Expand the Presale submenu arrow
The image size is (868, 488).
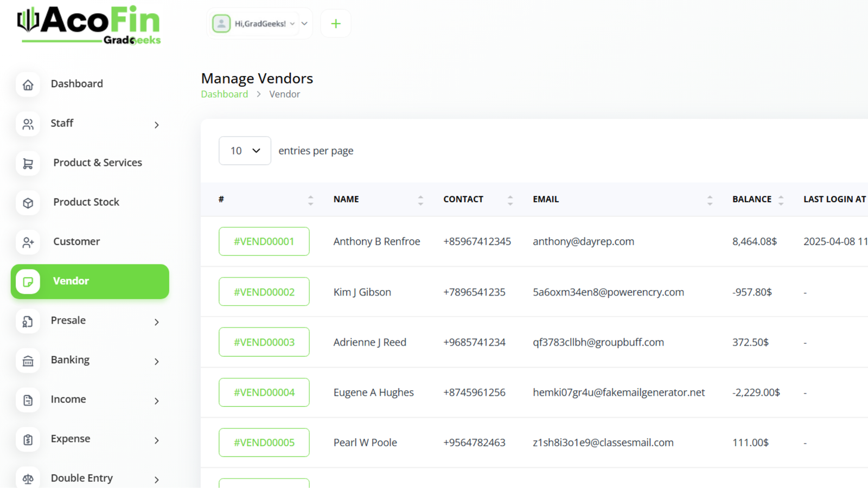pyautogui.click(x=156, y=322)
